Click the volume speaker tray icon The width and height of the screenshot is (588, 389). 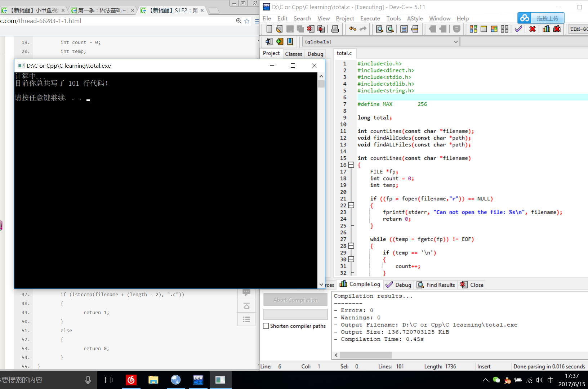(539, 380)
